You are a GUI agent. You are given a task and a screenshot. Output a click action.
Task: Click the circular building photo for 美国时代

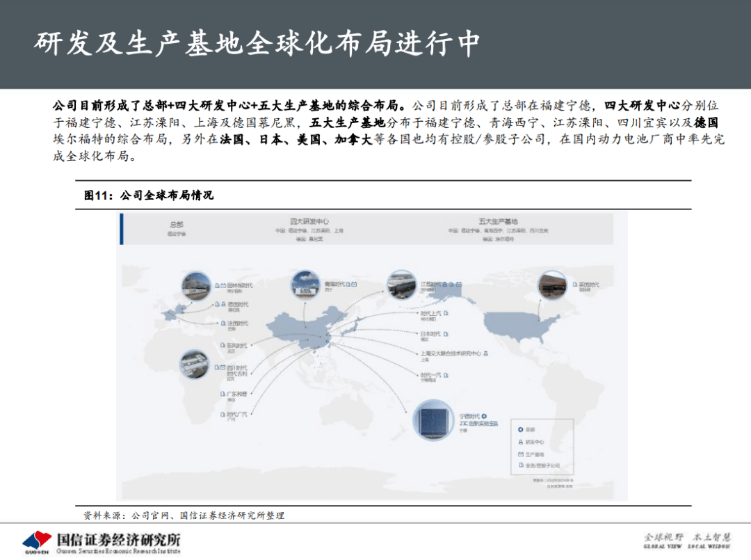[552, 285]
